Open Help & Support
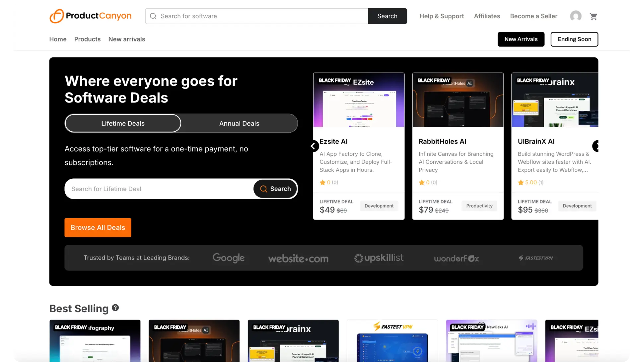Screen dimensions: 637x364 coord(442,16)
